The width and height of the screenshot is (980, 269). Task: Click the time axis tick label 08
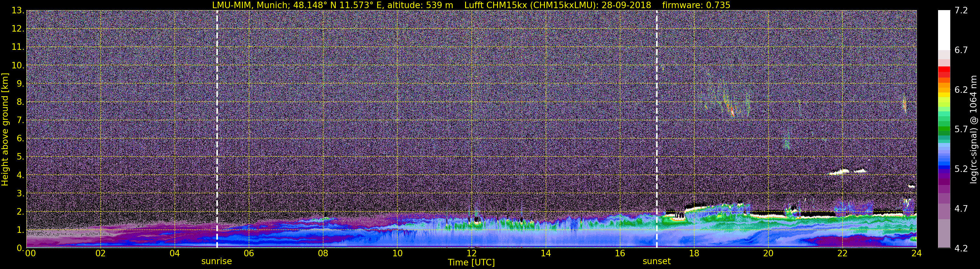(x=323, y=254)
